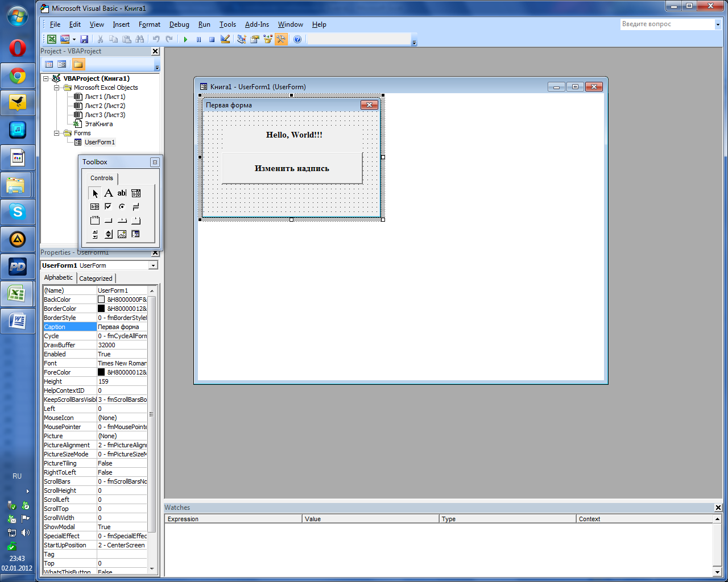Switch to the Alphabetic properties tab
The width and height of the screenshot is (728, 582).
coord(59,277)
